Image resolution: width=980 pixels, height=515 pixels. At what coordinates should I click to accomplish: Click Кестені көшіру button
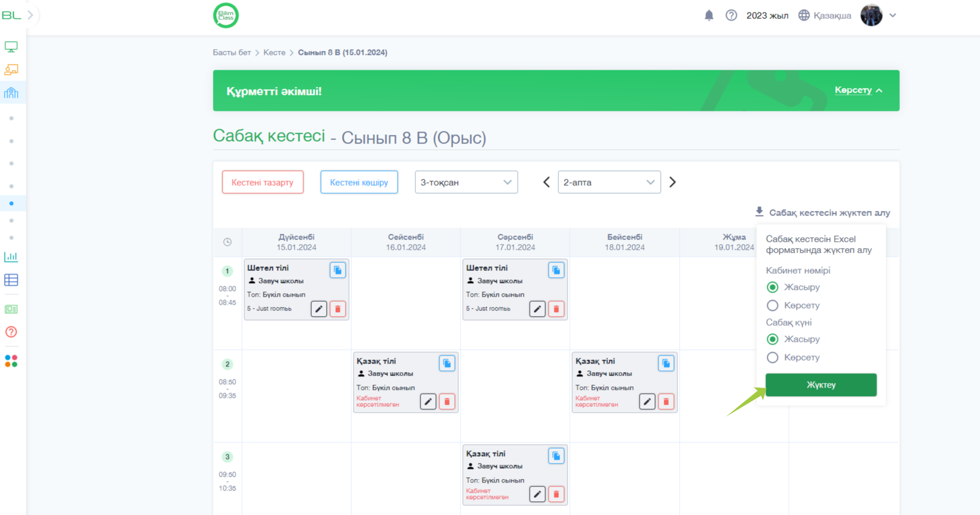[x=359, y=182]
